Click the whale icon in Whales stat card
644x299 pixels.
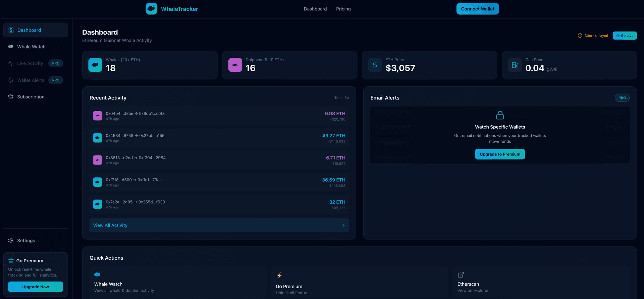[95, 65]
